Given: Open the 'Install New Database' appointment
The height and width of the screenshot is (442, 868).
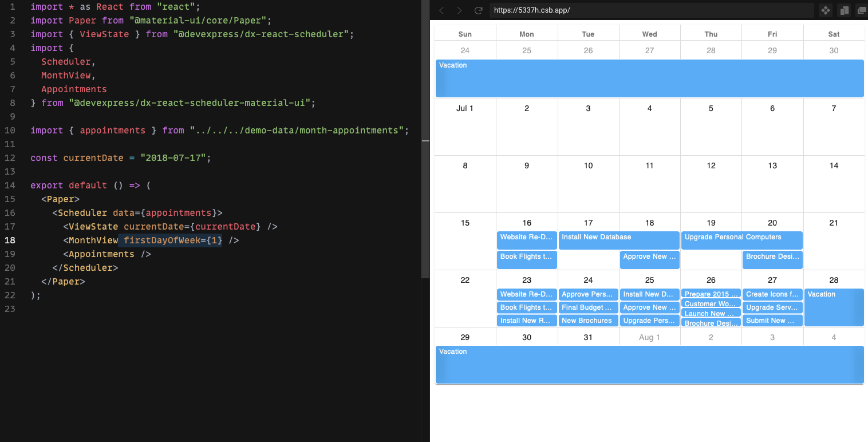Looking at the screenshot, I should 618,240.
